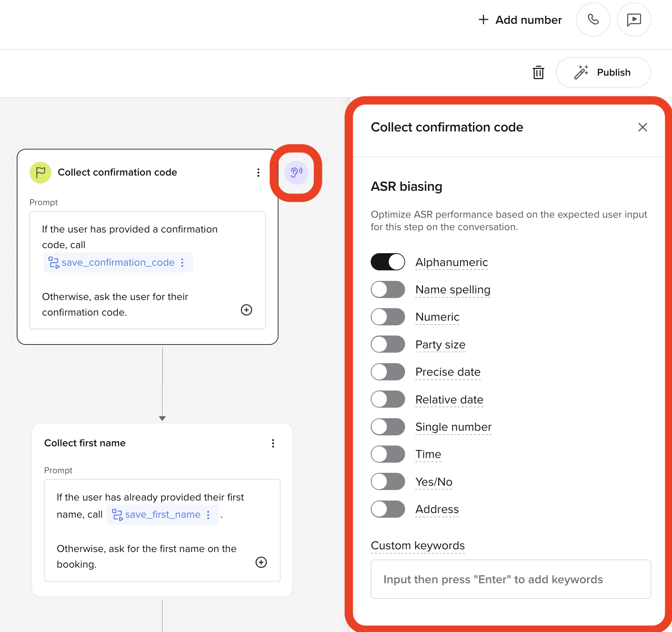Open the chat preview icon
Image resolution: width=672 pixels, height=632 pixels.
[x=634, y=20]
